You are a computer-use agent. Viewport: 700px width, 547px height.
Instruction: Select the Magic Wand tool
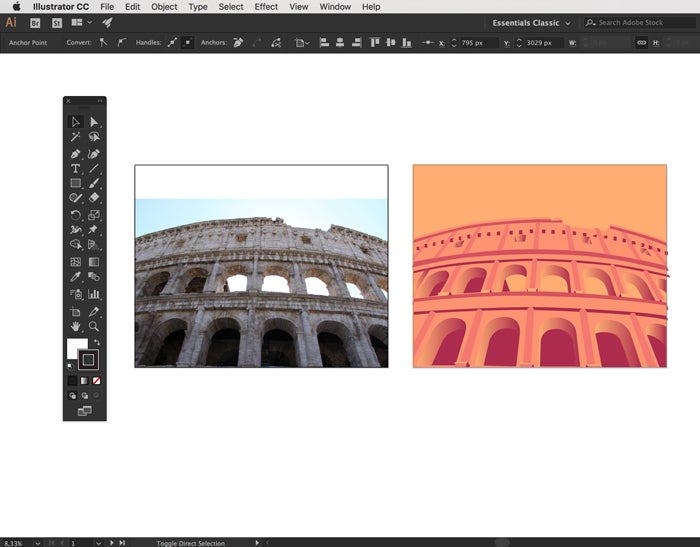[x=75, y=137]
